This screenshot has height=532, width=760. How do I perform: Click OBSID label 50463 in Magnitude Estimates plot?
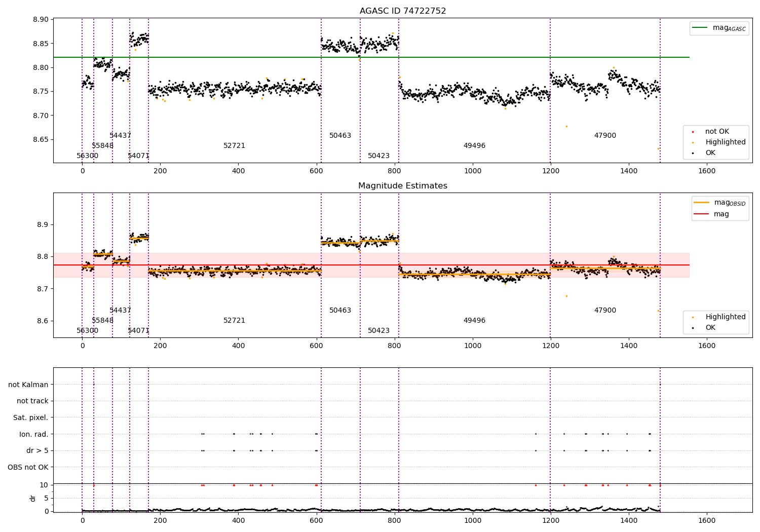click(340, 311)
